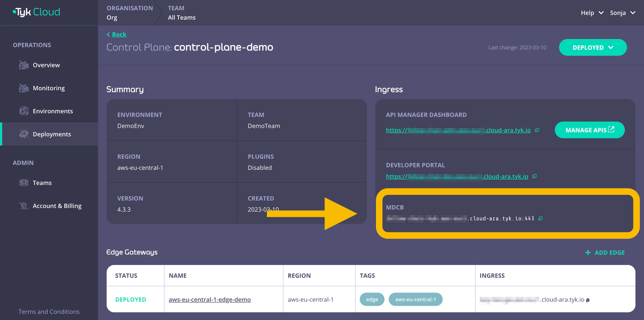Screen dimensions: 644x320
Task: Click the Environments sidebar icon
Action: (24, 111)
